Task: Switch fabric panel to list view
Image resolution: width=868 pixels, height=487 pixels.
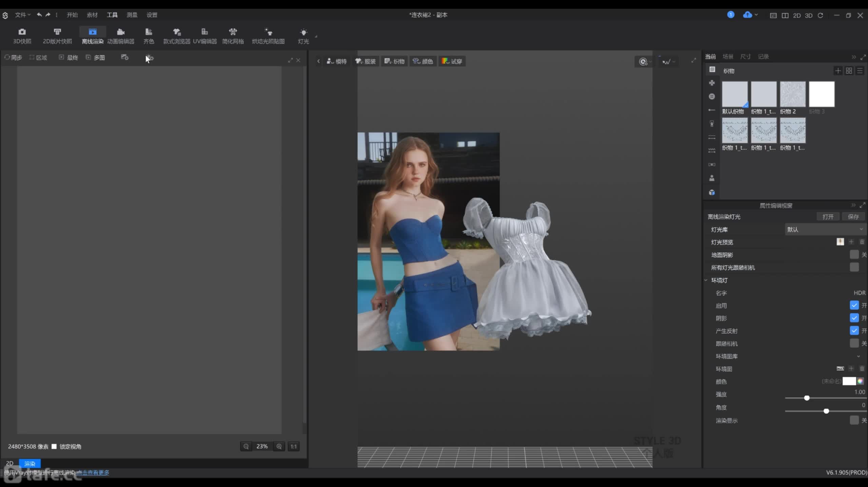Action: click(x=860, y=71)
